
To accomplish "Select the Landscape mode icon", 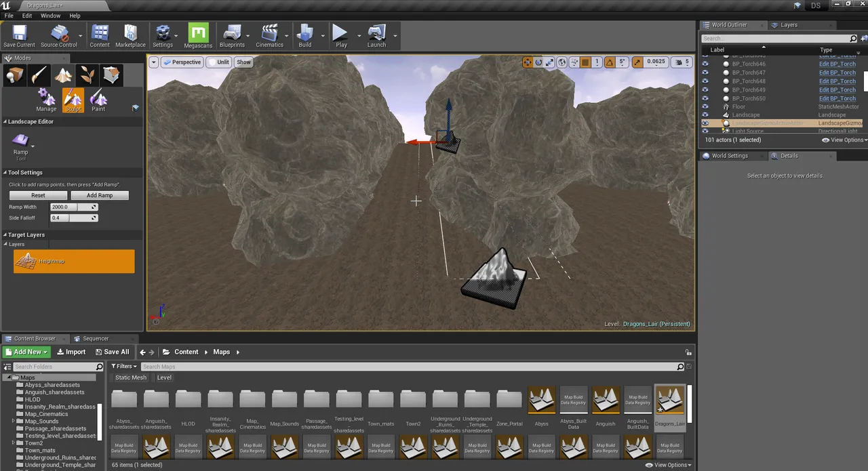I will [x=63, y=75].
